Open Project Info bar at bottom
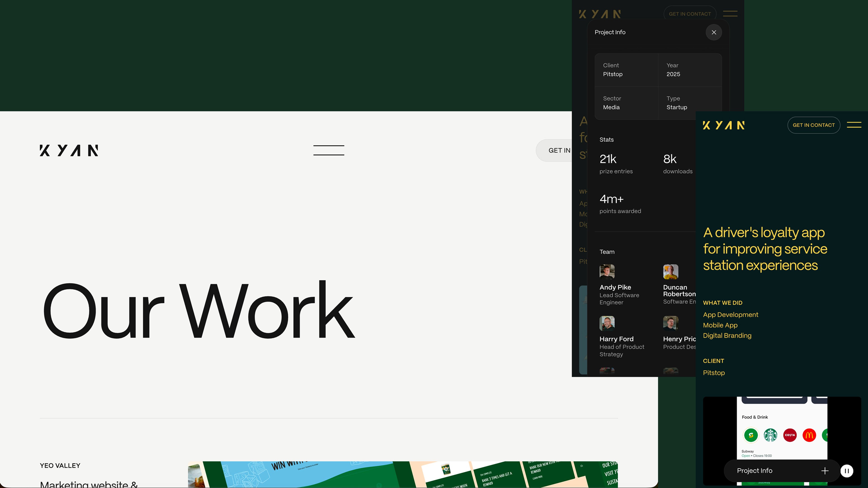Image resolution: width=868 pixels, height=488 pixels. 781,470
